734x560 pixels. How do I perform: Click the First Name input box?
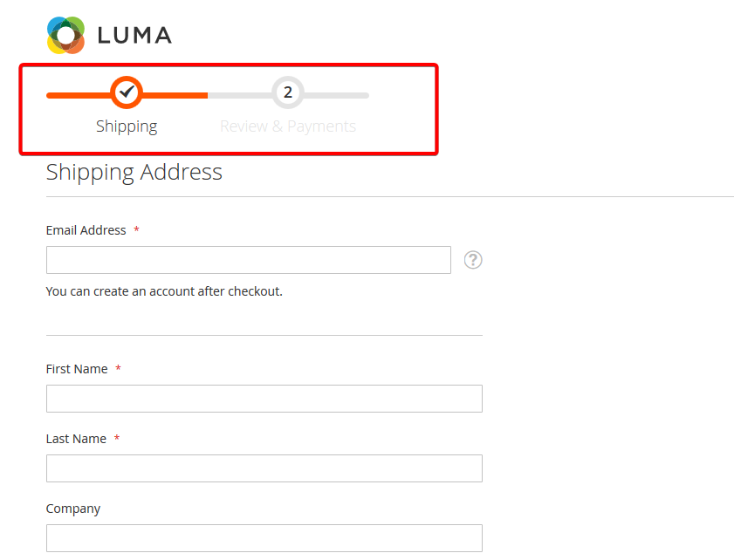point(264,399)
